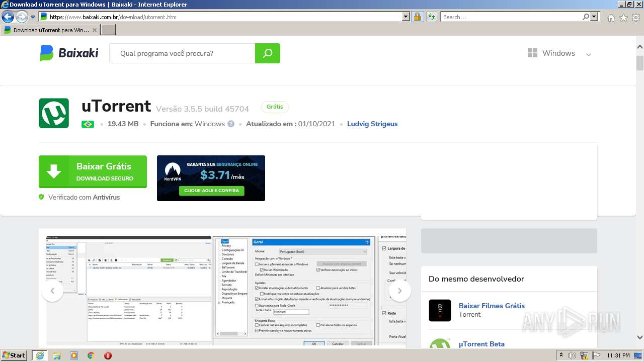
Task: Open the recent pages dropdown arrow
Action: tap(33, 17)
